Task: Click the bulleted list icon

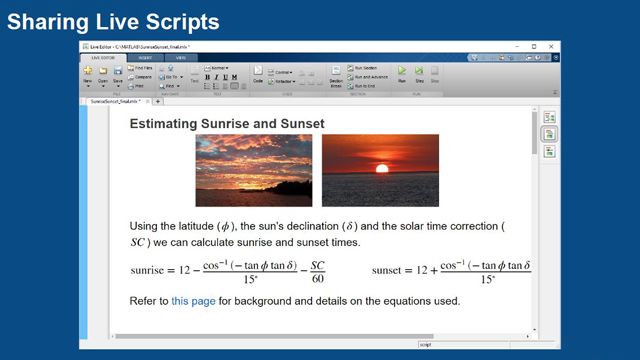Action: pos(207,86)
